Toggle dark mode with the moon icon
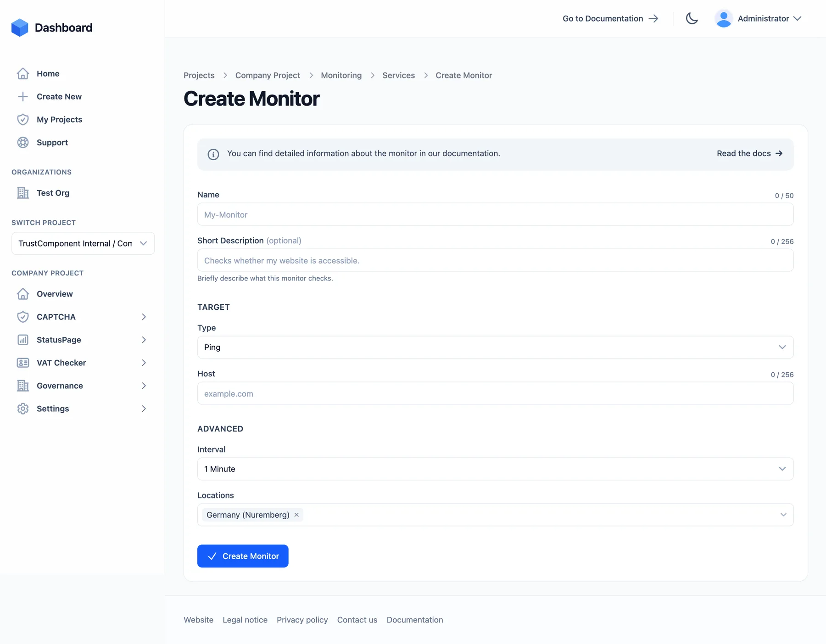 692,18
